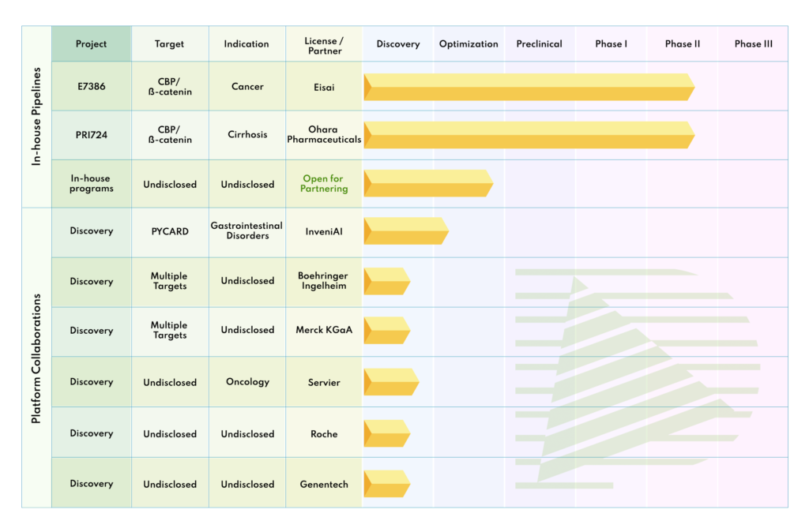Click the Merck KGaA partner cell
The width and height of the screenshot is (809, 532).
(x=324, y=331)
